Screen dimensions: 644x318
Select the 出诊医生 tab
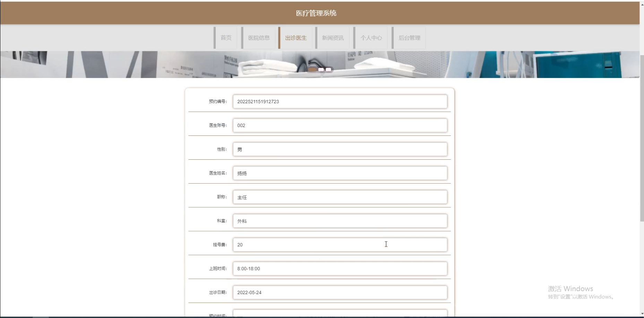point(295,38)
